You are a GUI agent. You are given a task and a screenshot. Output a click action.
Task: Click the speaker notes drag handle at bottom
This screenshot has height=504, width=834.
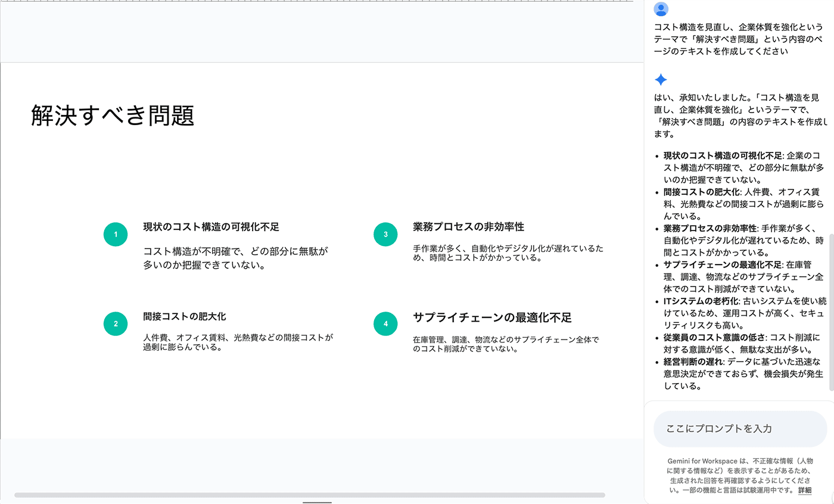point(317,502)
